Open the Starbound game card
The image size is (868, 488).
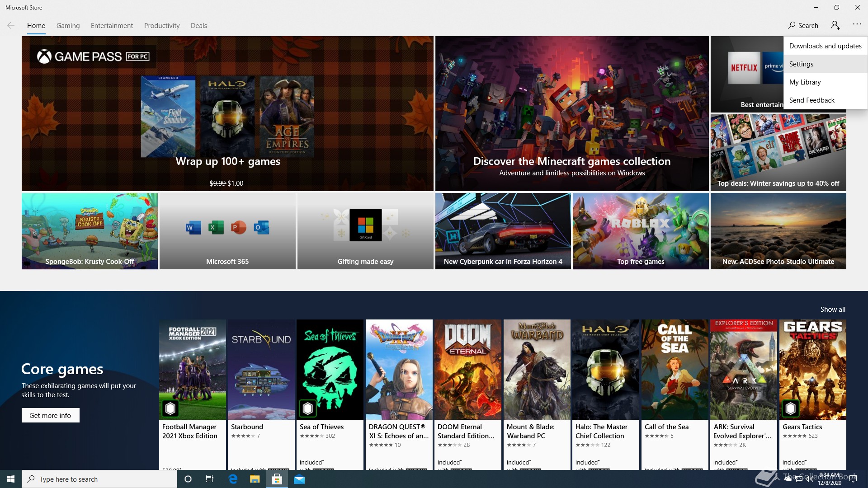click(261, 394)
